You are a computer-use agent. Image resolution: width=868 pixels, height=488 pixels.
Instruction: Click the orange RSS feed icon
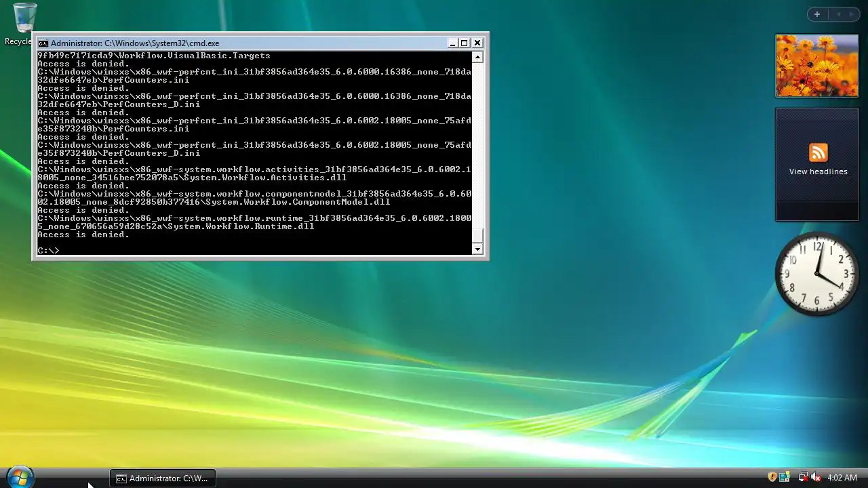click(818, 152)
